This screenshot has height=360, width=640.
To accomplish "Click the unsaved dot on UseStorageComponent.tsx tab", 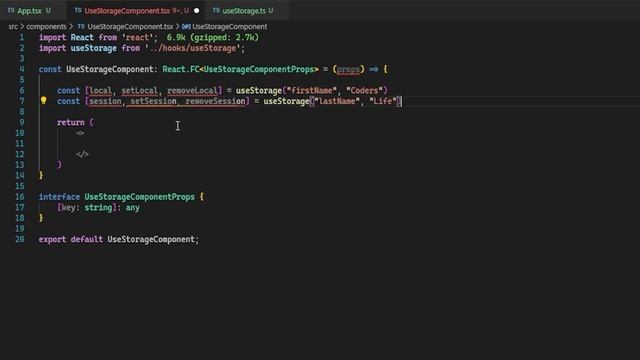I will pos(196,11).
